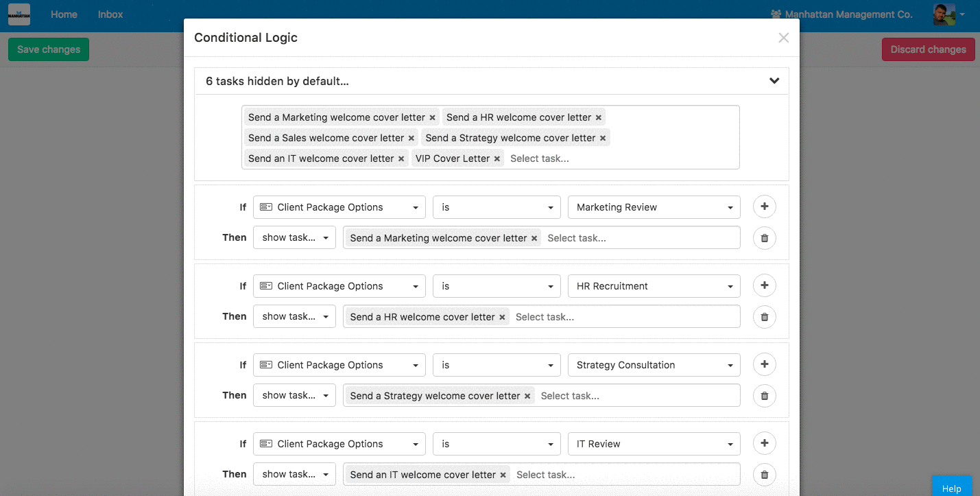Click the Manhattan logo in the top bar
Screen dimensions: 980x496
(x=19, y=14)
